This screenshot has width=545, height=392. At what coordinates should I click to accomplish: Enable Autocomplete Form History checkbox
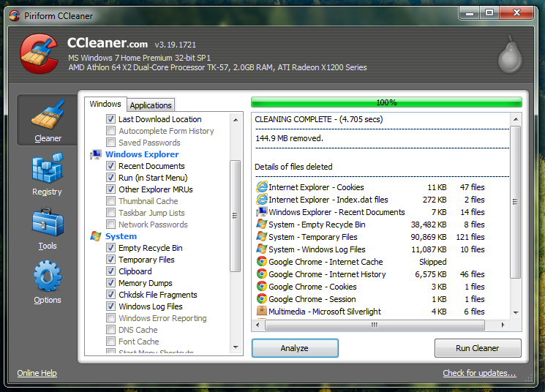coord(110,131)
